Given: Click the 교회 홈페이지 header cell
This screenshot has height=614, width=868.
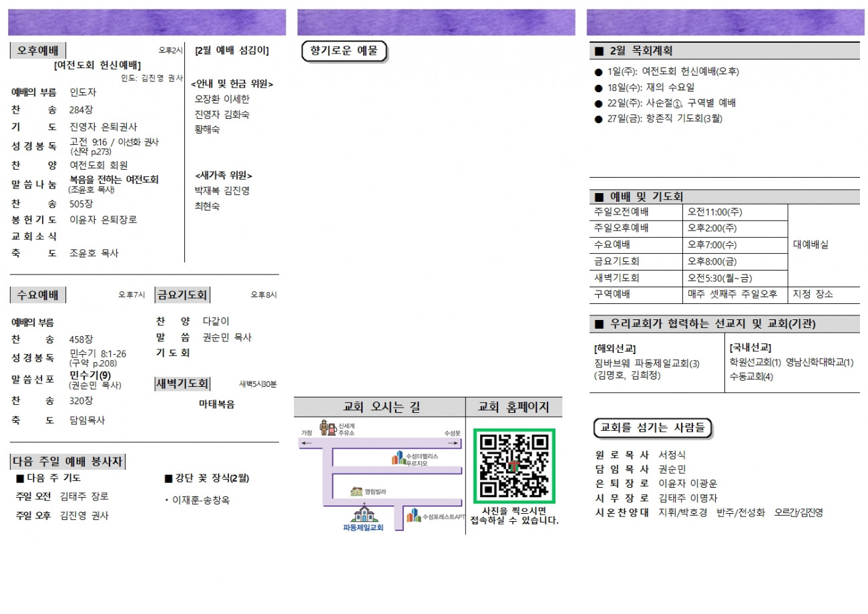Looking at the screenshot, I should [x=513, y=406].
